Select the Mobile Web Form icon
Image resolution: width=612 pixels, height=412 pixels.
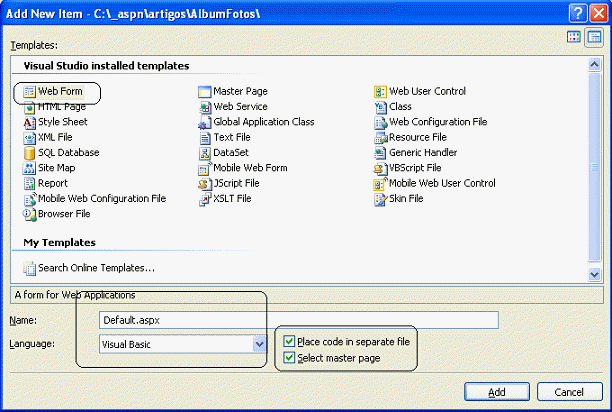click(205, 169)
